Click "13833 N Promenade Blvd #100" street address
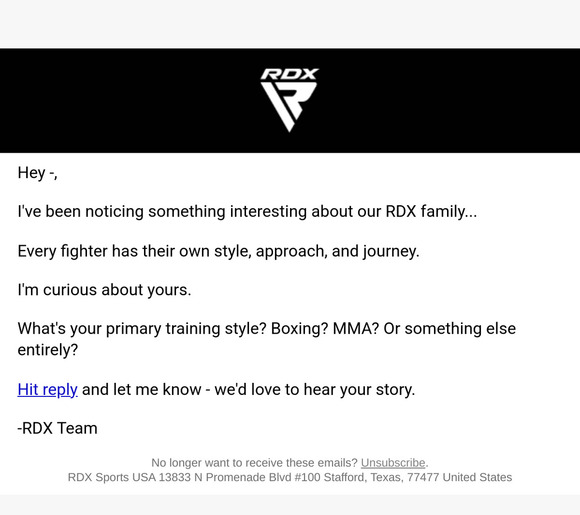Screen dimensions: 580x515 [240, 477]
